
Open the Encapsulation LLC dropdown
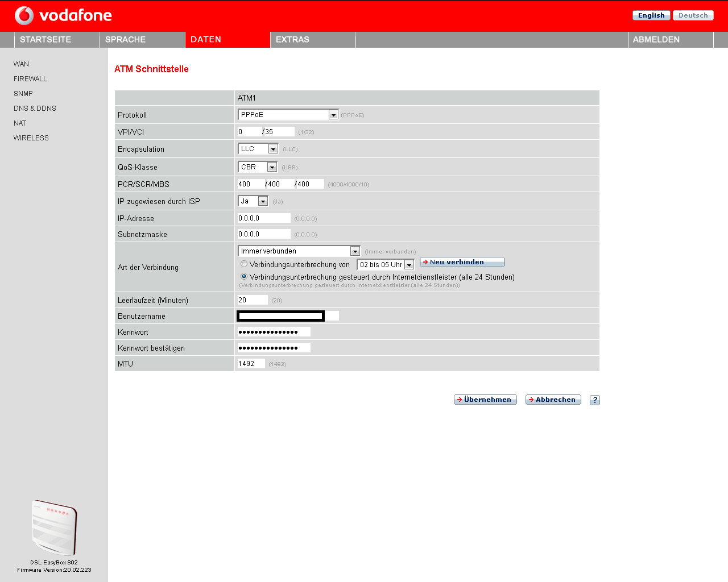point(272,148)
